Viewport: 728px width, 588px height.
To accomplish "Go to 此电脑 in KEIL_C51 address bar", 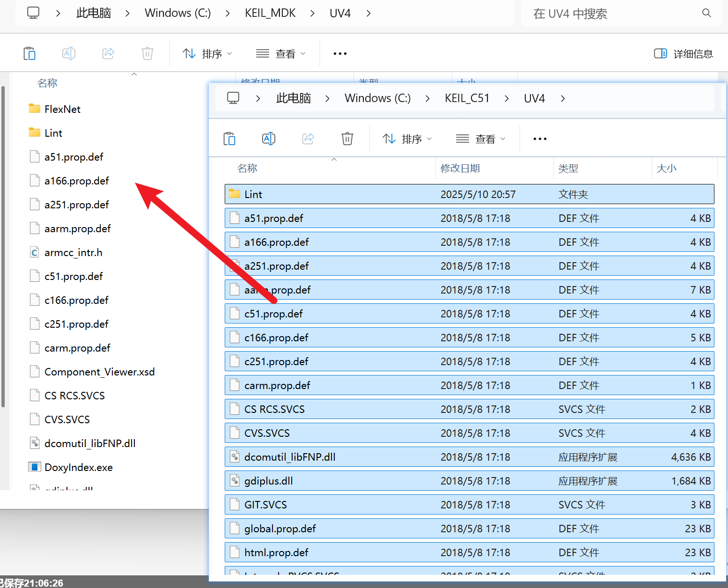I will [294, 98].
